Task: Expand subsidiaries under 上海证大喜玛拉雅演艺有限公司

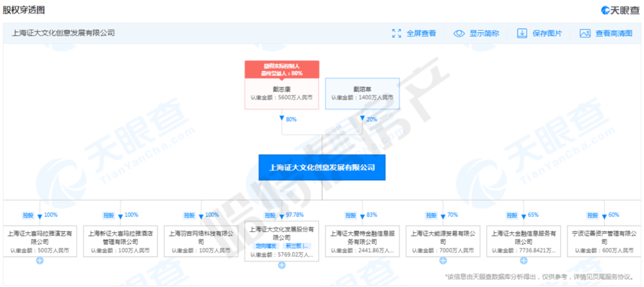Action: [39, 260]
